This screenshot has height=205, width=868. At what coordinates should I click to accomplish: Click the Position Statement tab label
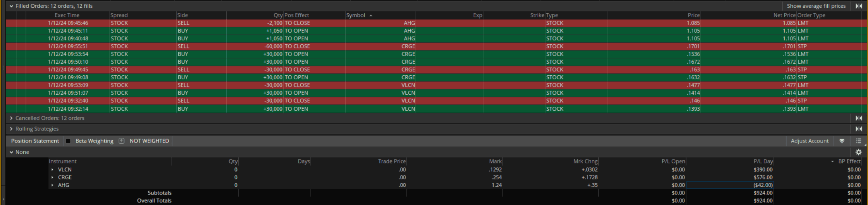[35, 141]
